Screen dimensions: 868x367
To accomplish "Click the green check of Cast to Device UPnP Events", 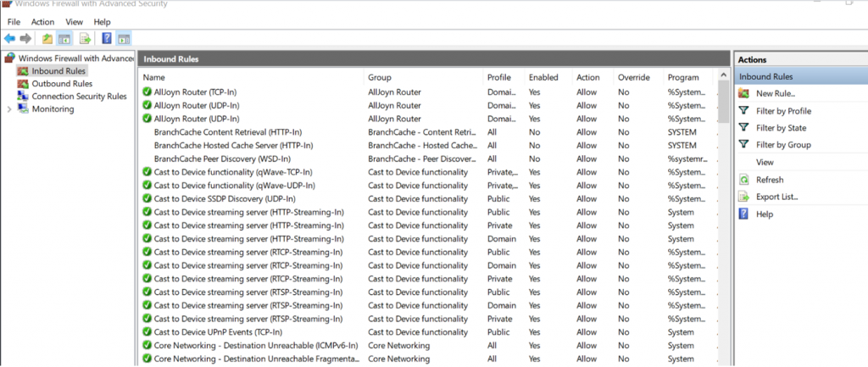I will (147, 332).
